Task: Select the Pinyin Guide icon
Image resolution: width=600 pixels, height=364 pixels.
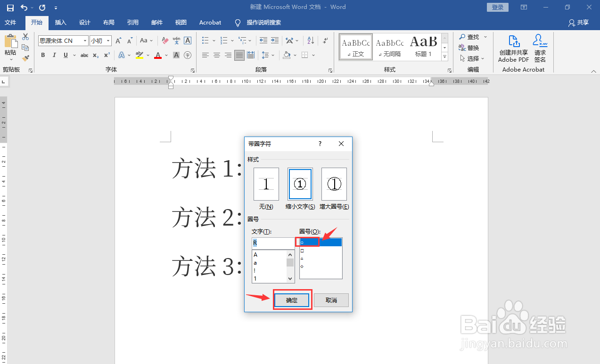Action: tap(177, 40)
